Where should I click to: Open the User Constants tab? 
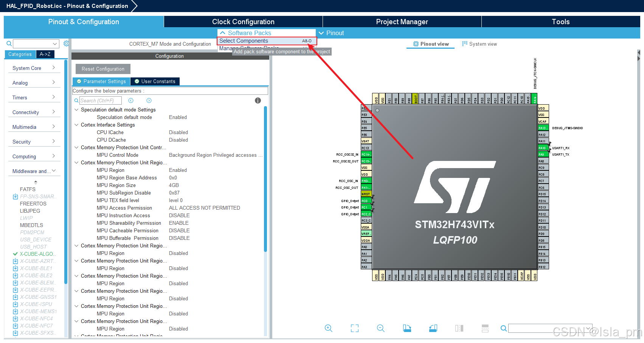(155, 81)
